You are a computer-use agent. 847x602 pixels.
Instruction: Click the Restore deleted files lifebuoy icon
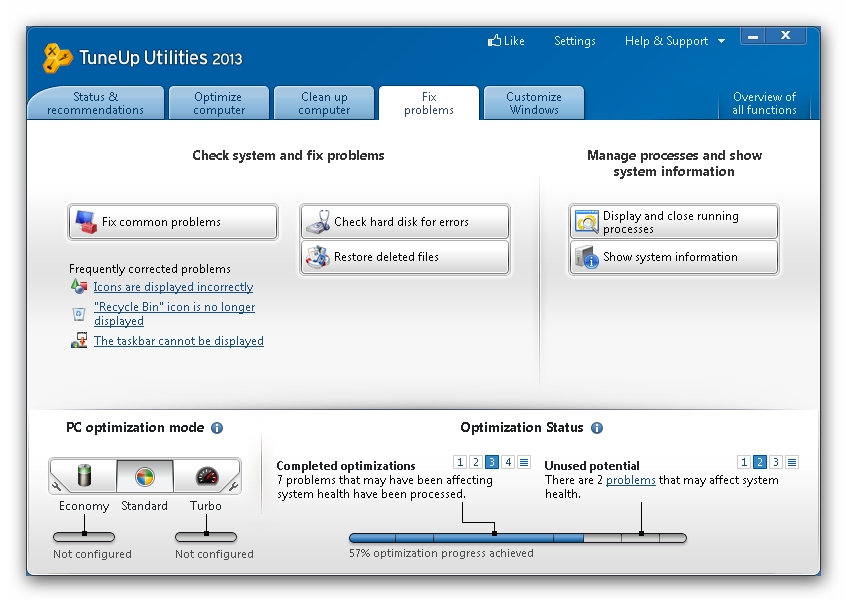pyautogui.click(x=318, y=257)
